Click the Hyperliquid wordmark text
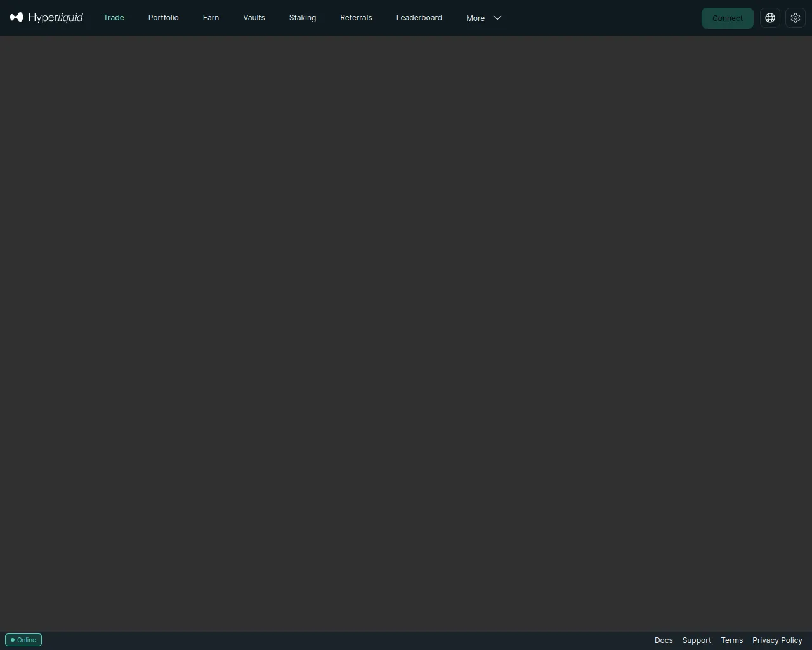Image resolution: width=812 pixels, height=650 pixels. pos(56,17)
